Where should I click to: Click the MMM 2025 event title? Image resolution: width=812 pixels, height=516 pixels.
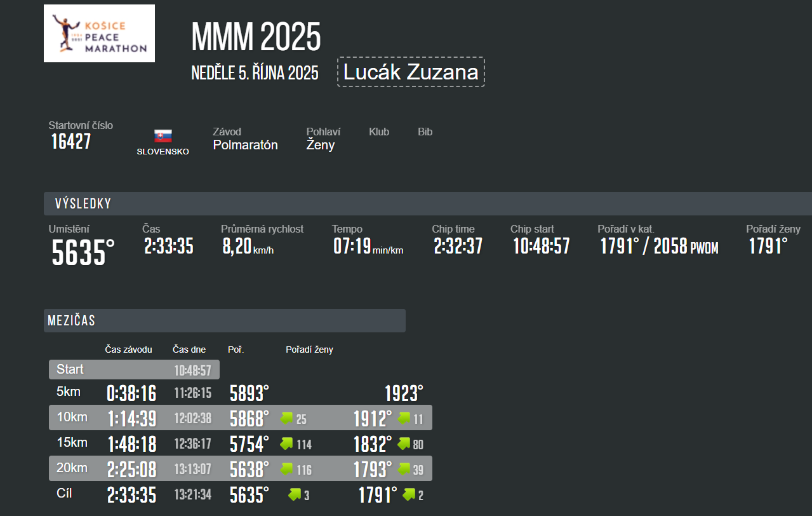tap(256, 37)
